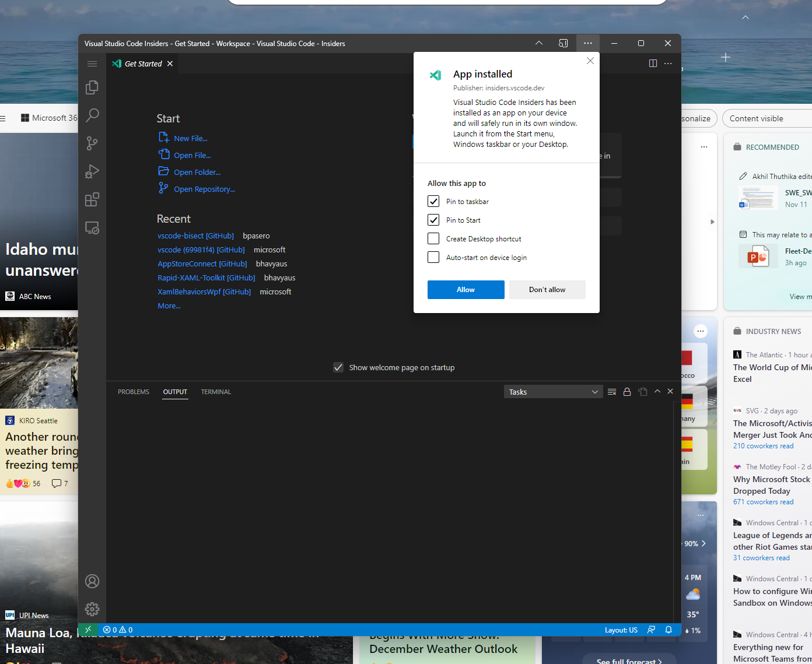Open the Run and Debug view
This screenshot has width=812, height=664.
[x=92, y=171]
